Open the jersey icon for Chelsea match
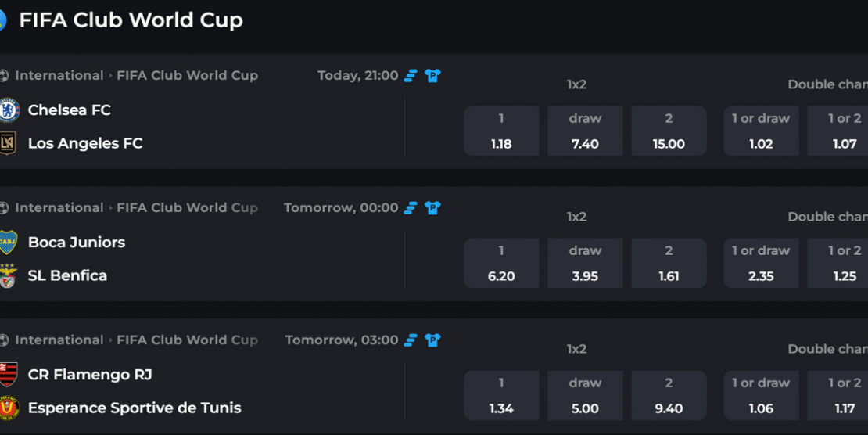This screenshot has height=435, width=868. (432, 75)
